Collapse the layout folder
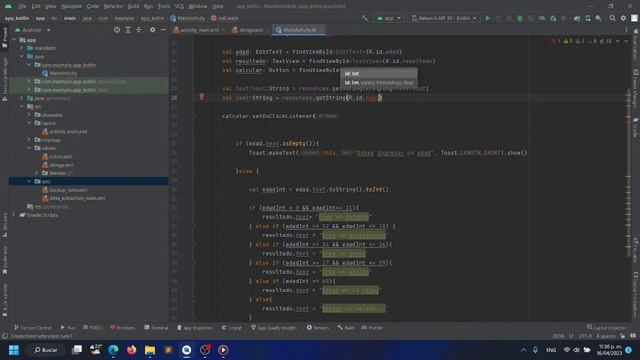This screenshot has width=640, height=360. click(x=29, y=123)
